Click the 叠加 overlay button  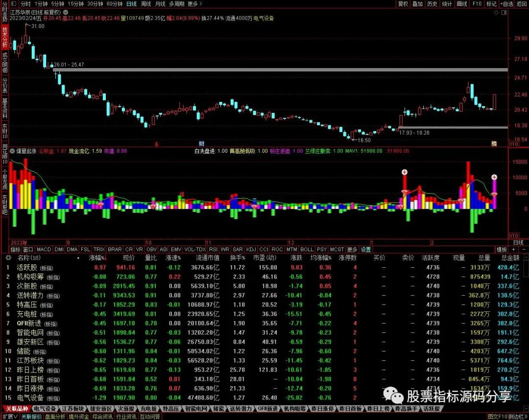(x=418, y=4)
